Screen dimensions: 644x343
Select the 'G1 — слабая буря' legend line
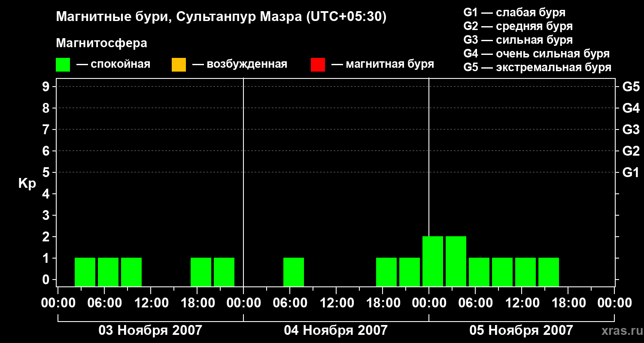(514, 12)
